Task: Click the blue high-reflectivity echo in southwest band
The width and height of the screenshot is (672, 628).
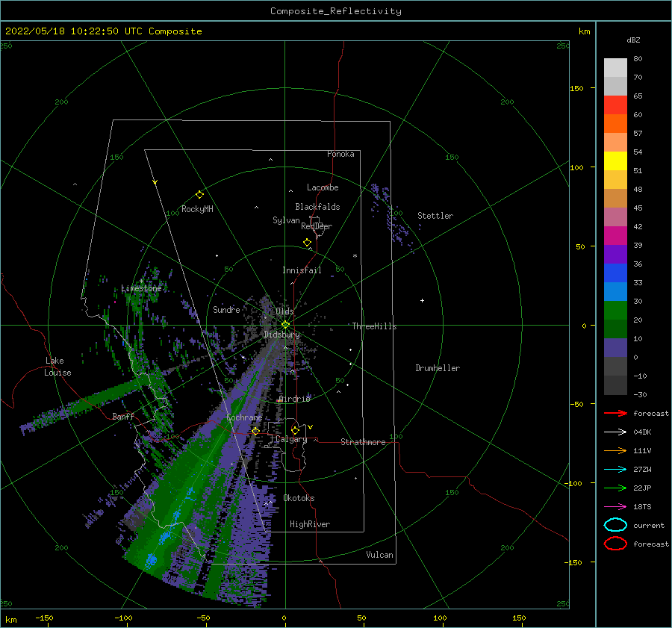Action: [152, 559]
